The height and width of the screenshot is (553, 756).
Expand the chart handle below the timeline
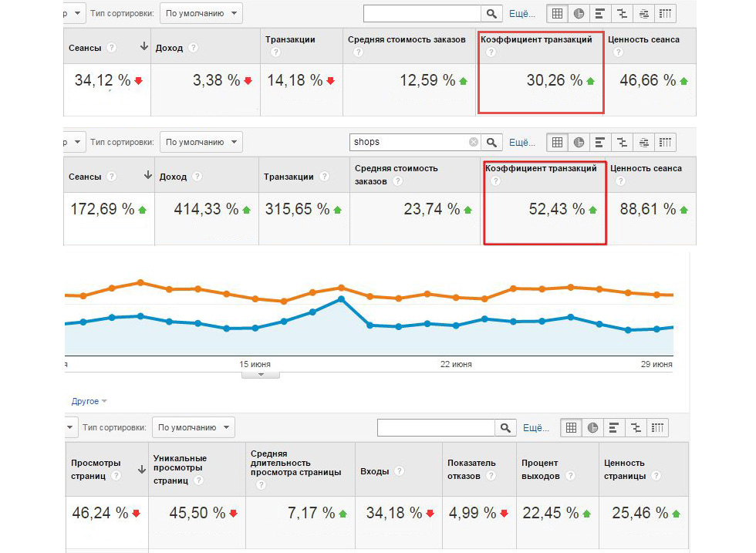pyautogui.click(x=261, y=375)
